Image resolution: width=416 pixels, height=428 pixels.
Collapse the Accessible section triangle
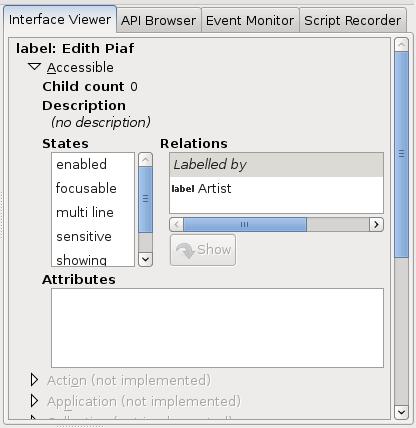(x=35, y=67)
